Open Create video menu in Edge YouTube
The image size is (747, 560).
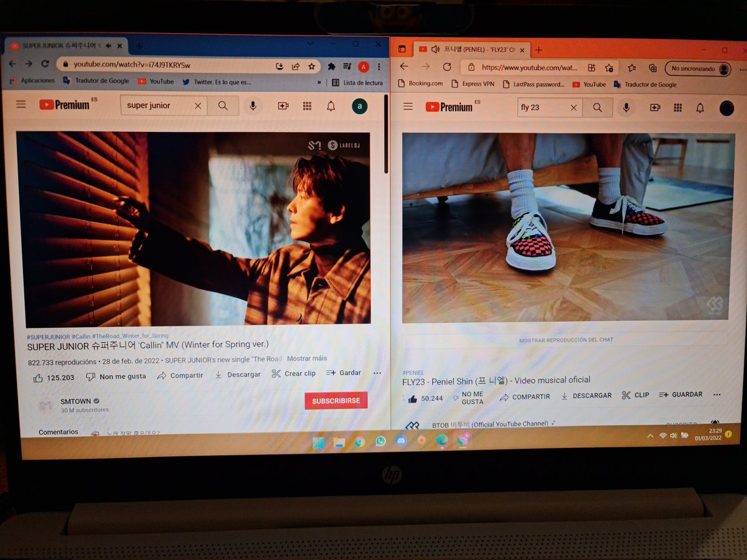coord(655,108)
